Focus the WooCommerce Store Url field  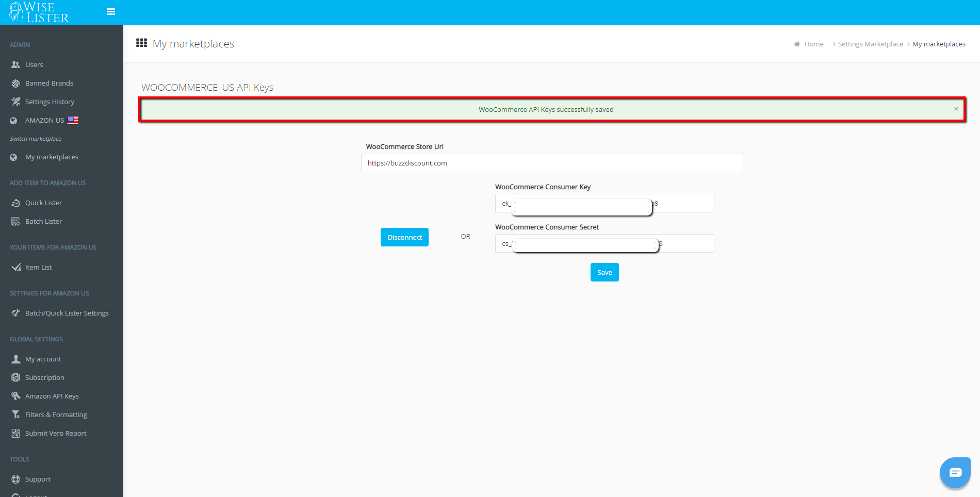tap(552, 163)
